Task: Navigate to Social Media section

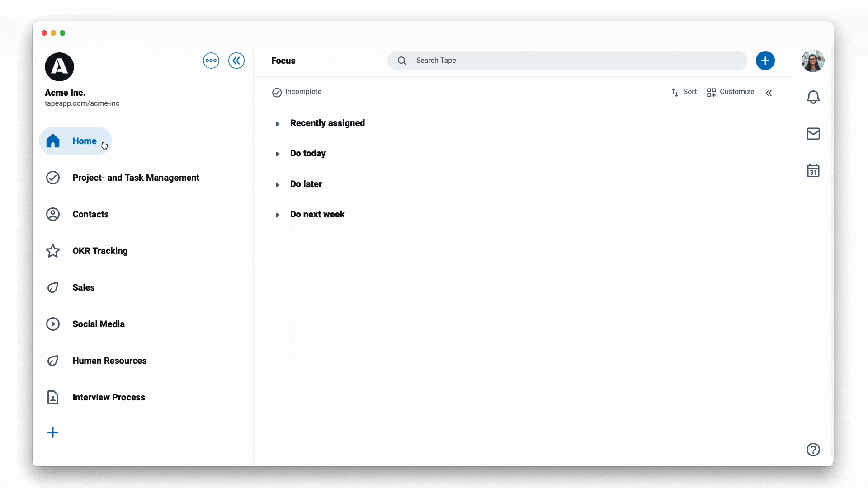Action: pos(99,324)
